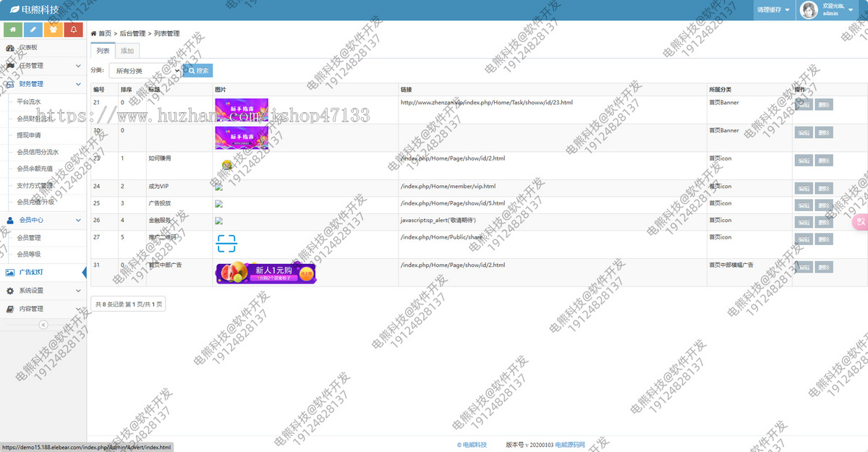Click the 搜索 search button
This screenshot has height=452, width=868.
click(x=197, y=71)
